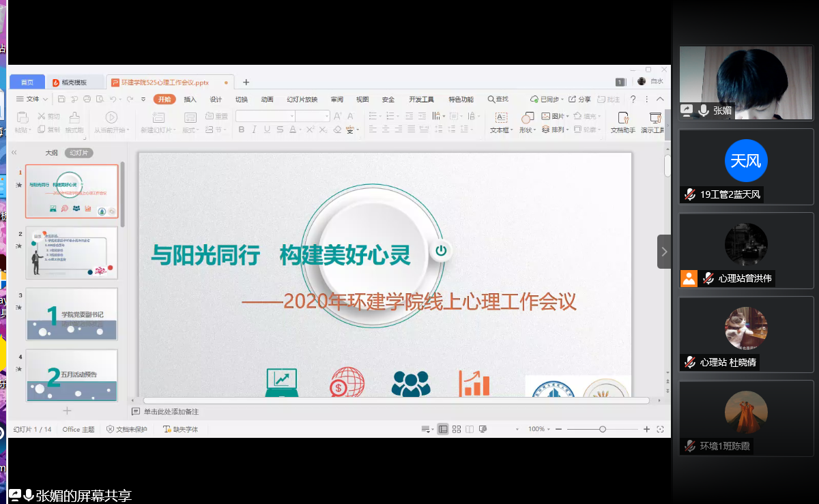Switch to the Slide Show (幻灯片放映) tab

[x=302, y=100]
